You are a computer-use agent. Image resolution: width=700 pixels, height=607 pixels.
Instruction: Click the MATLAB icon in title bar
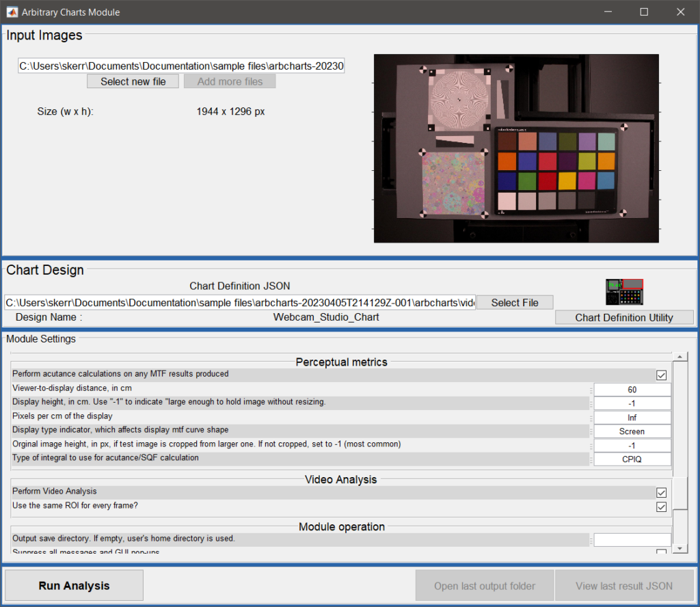tap(12, 12)
